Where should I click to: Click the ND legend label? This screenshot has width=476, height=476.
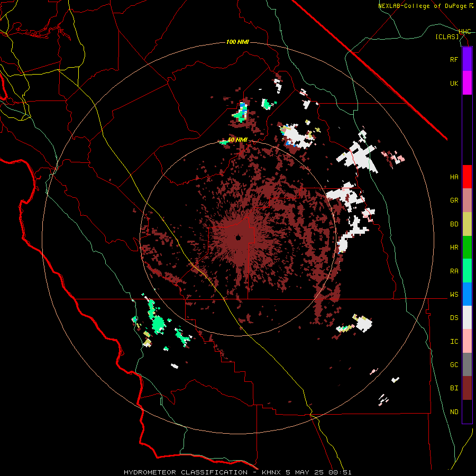[454, 412]
